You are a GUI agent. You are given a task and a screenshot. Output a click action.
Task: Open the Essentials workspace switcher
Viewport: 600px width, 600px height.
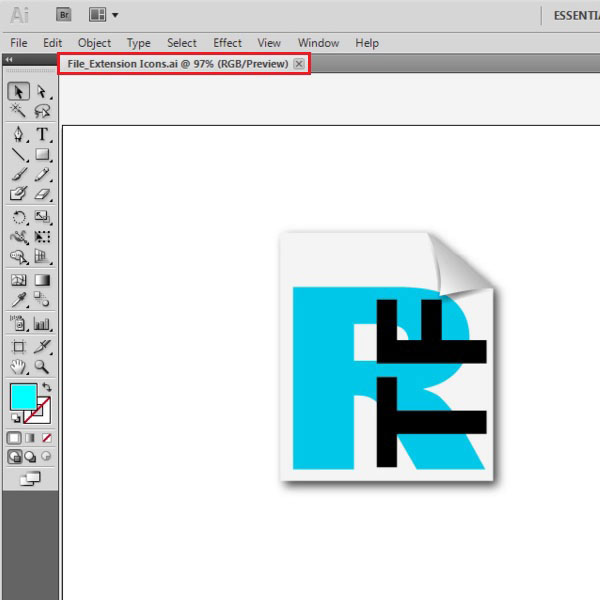tap(576, 15)
